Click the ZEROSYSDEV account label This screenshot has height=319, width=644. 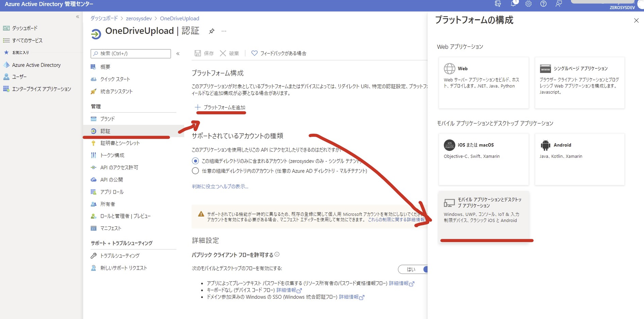622,7
